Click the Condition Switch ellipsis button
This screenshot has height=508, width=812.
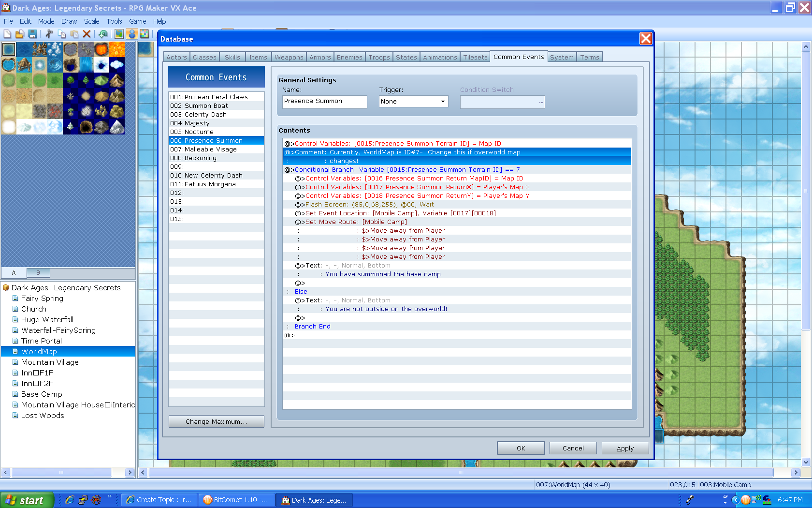[541, 102]
